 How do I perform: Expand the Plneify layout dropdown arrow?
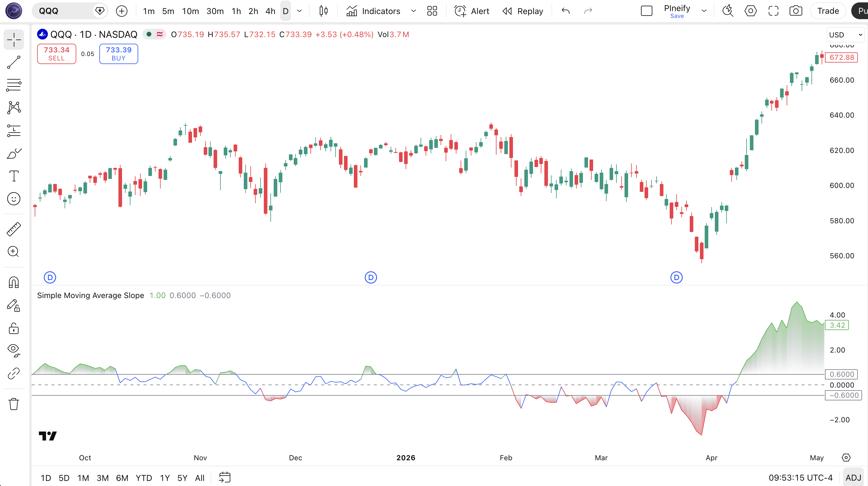[704, 11]
